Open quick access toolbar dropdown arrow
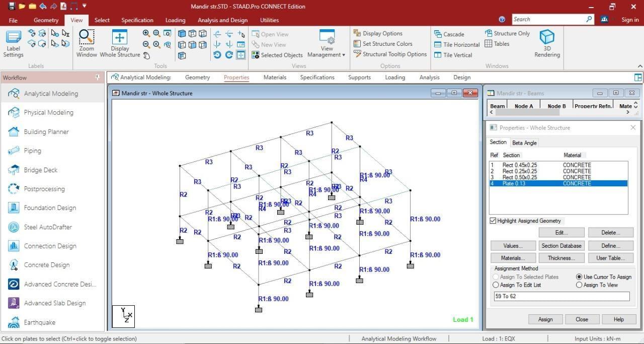Viewport: 644px width, 344px height. [84, 6]
